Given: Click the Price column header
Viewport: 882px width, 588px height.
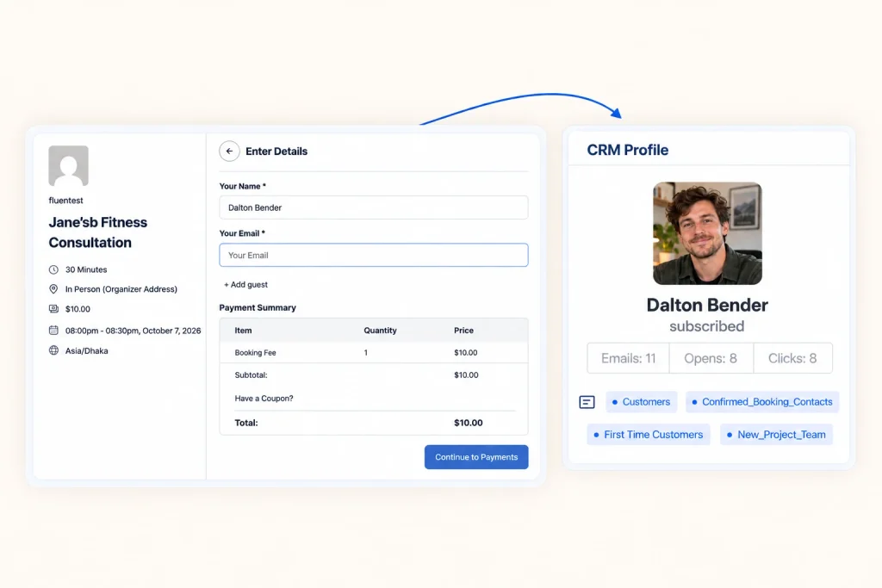Looking at the screenshot, I should (x=463, y=331).
